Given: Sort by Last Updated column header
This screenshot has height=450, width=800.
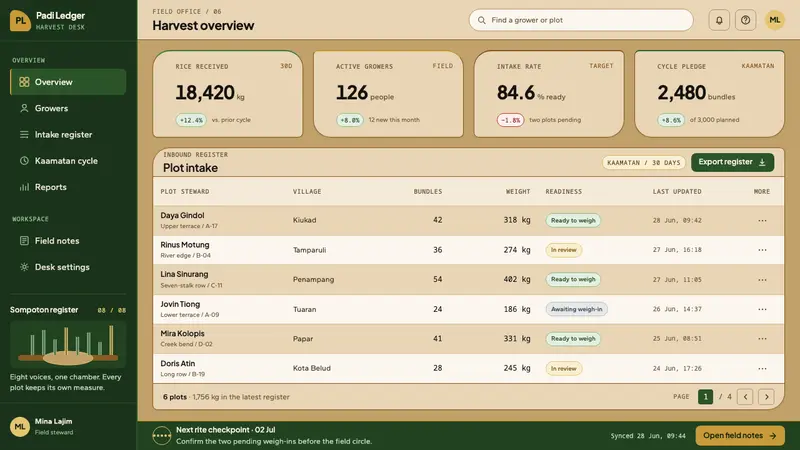Looking at the screenshot, I should (677, 191).
